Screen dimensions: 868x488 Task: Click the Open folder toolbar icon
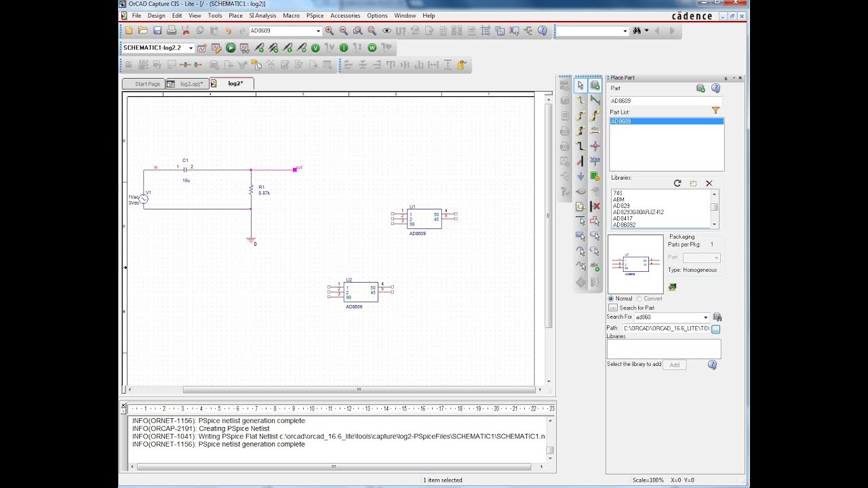tap(143, 30)
